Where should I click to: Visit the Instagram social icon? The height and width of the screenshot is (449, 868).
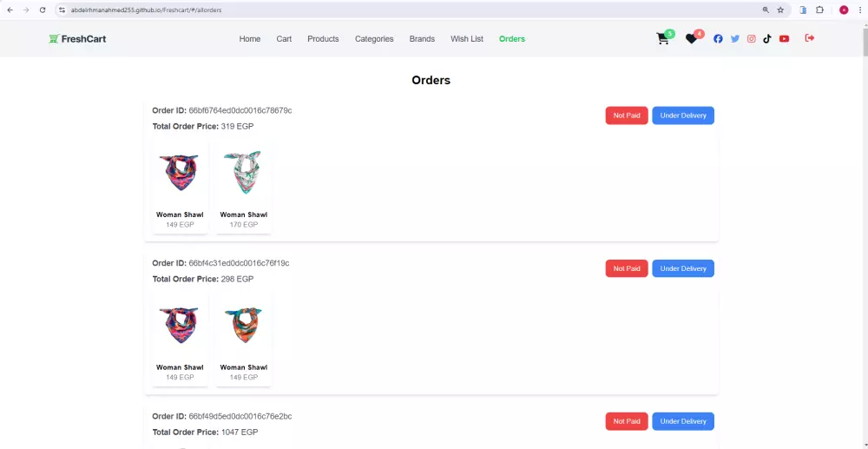[751, 39]
